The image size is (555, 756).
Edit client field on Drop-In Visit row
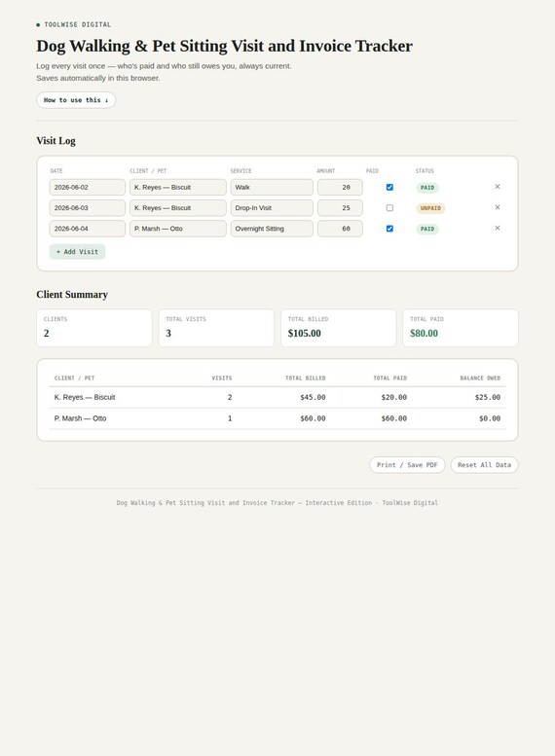tap(177, 208)
